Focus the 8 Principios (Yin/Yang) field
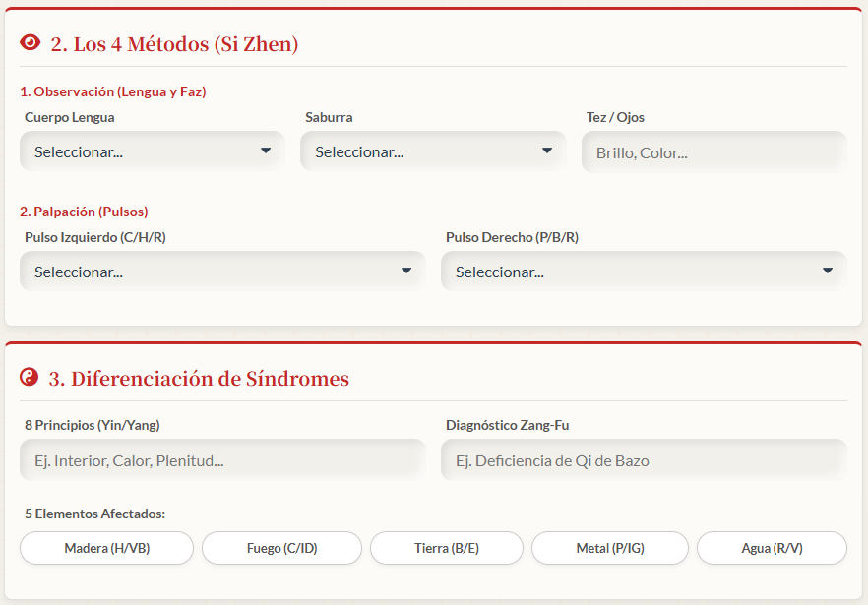The width and height of the screenshot is (868, 605). tap(221, 460)
